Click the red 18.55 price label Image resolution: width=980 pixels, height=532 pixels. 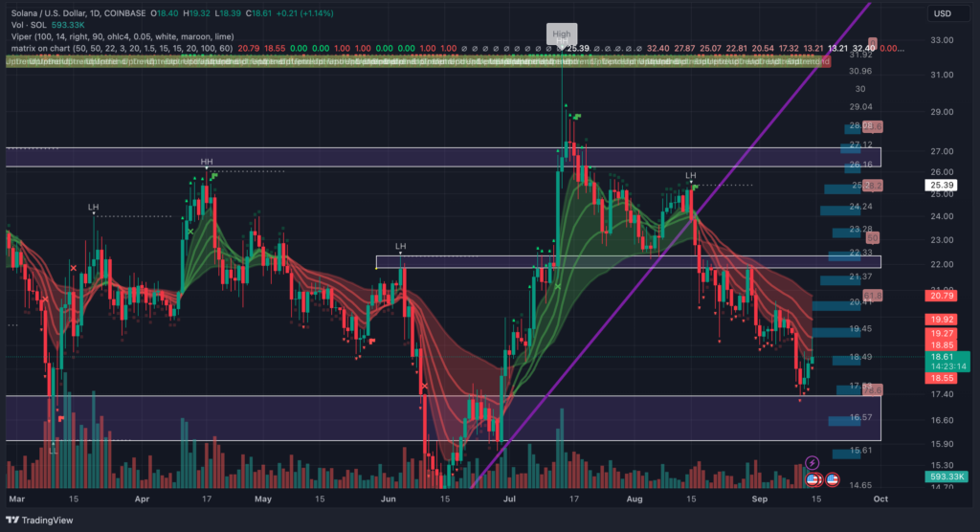[942, 378]
